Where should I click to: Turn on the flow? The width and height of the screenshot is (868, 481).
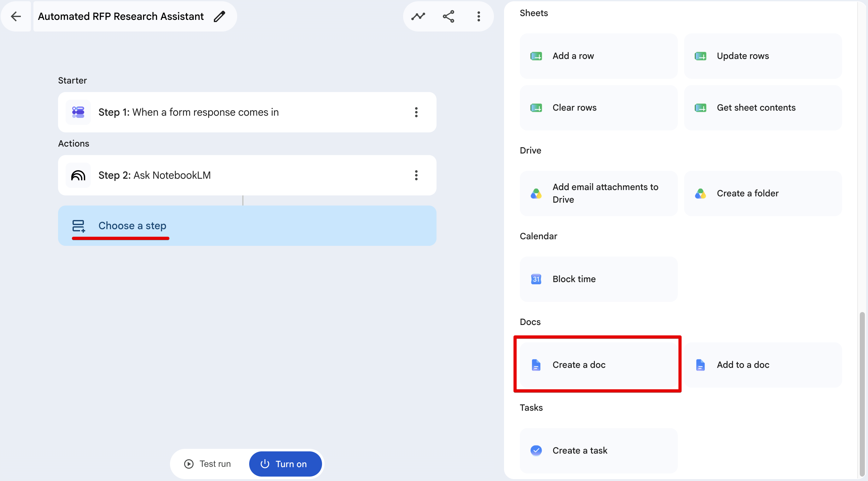tap(285, 464)
